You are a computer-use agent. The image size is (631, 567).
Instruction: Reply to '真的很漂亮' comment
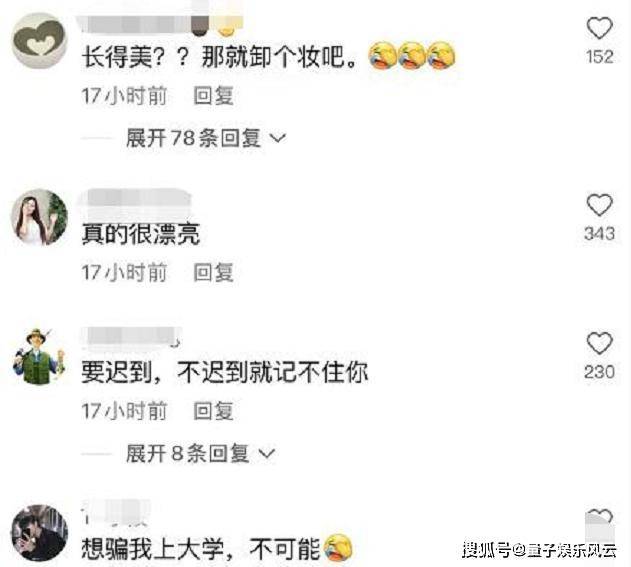point(213,272)
